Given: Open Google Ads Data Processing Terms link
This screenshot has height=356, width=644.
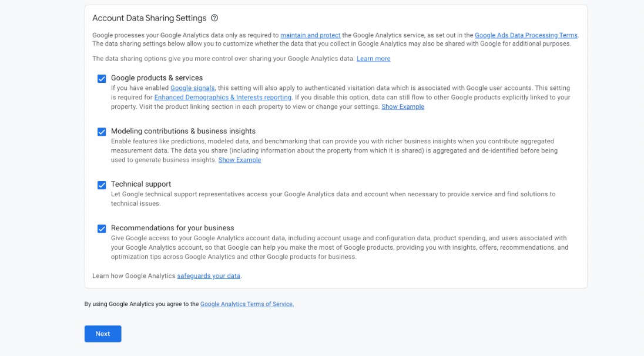Looking at the screenshot, I should click(x=526, y=35).
